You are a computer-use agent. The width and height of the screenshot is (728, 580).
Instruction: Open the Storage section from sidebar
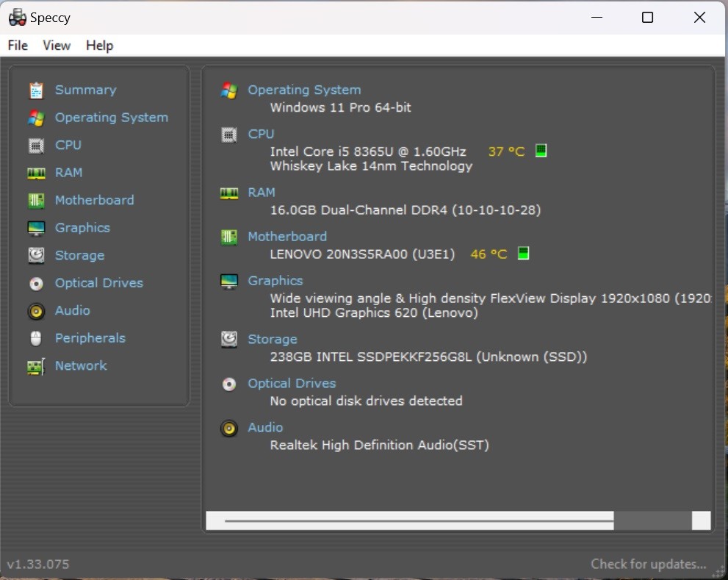coord(80,256)
